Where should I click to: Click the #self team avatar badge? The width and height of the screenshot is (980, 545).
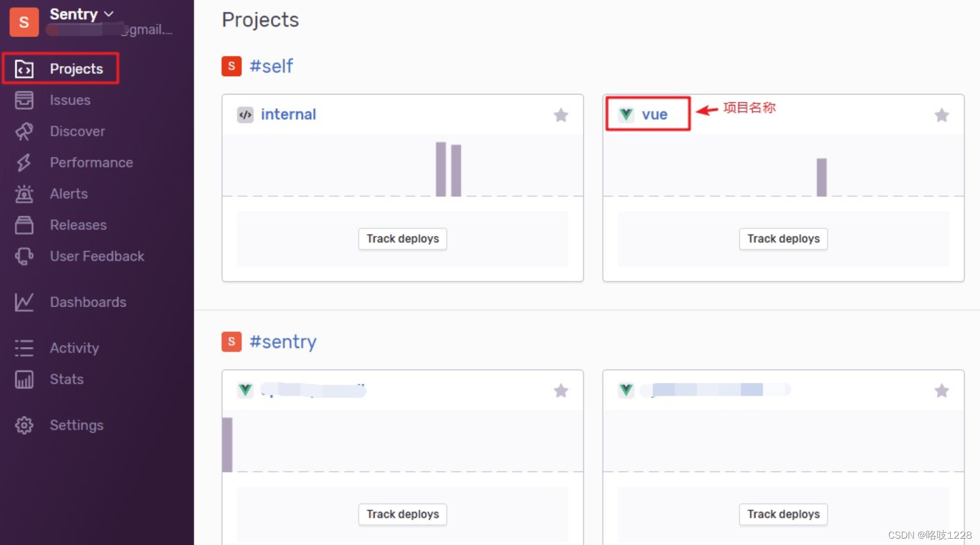coord(231,66)
